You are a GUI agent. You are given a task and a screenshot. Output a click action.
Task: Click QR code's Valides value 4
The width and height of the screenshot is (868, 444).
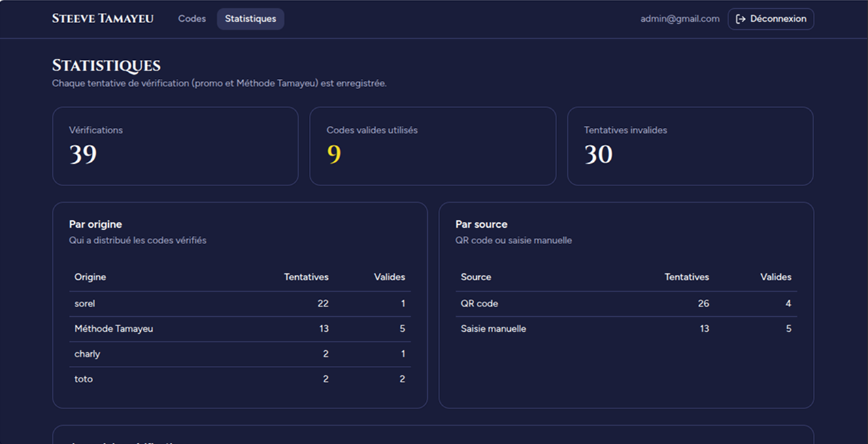point(788,303)
